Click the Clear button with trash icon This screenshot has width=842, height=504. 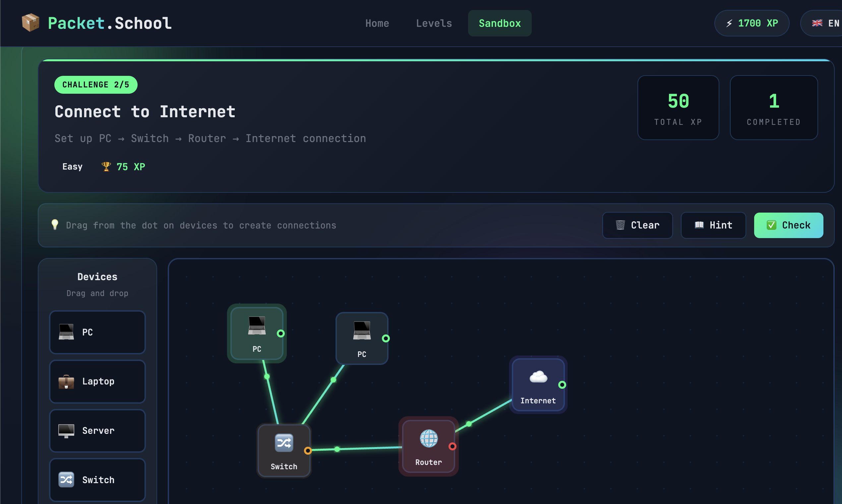tap(637, 225)
